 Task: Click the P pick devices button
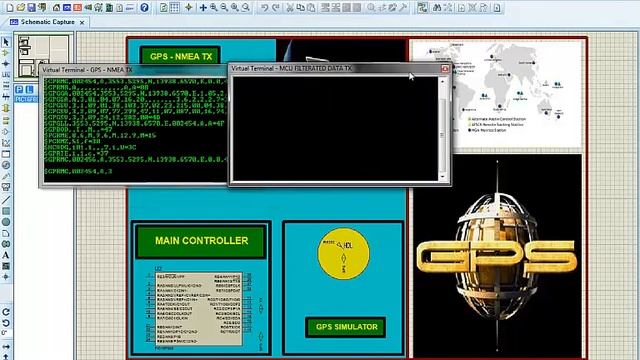(19, 89)
